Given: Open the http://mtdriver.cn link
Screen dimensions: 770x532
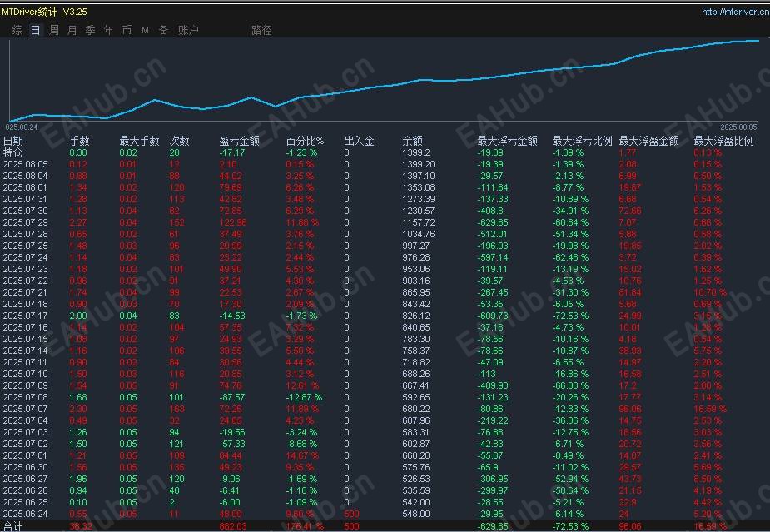Looking at the screenshot, I should click(735, 12).
